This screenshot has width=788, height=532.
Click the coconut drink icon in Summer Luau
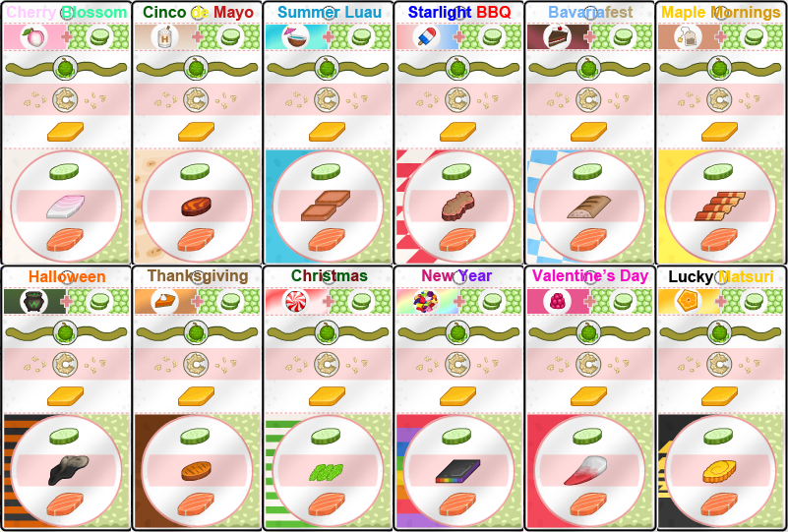tap(295, 37)
